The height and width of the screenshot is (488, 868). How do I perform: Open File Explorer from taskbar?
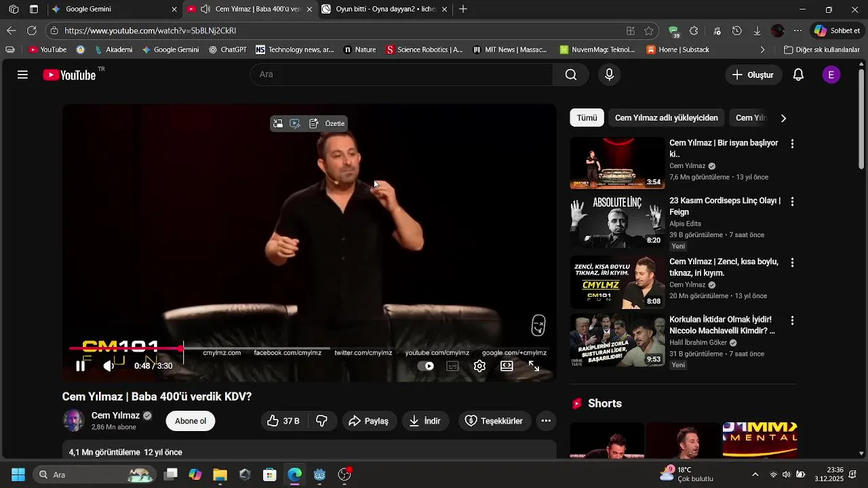[x=220, y=474]
